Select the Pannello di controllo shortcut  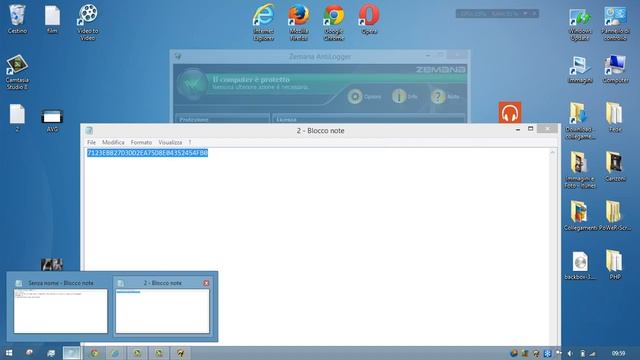615,24
